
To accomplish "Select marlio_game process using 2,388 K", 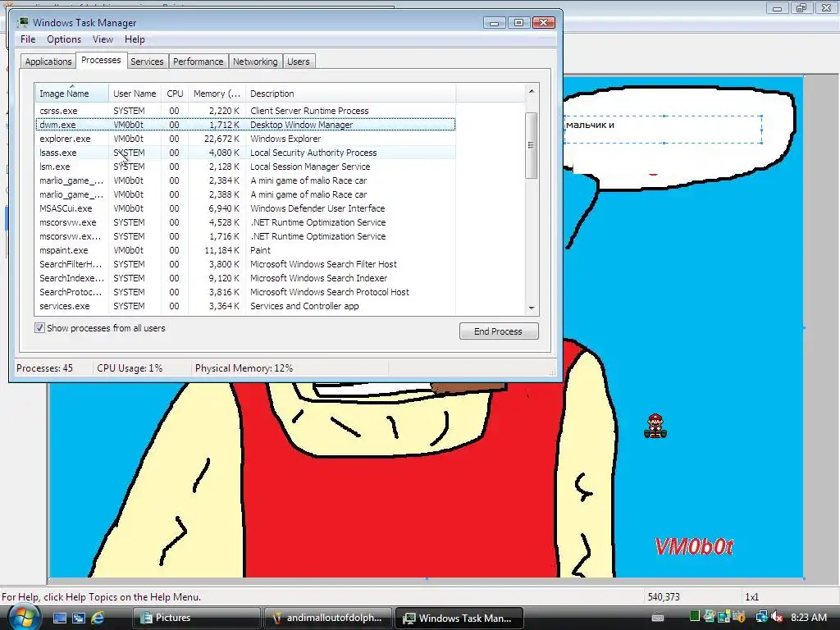I will pyautogui.click(x=245, y=194).
